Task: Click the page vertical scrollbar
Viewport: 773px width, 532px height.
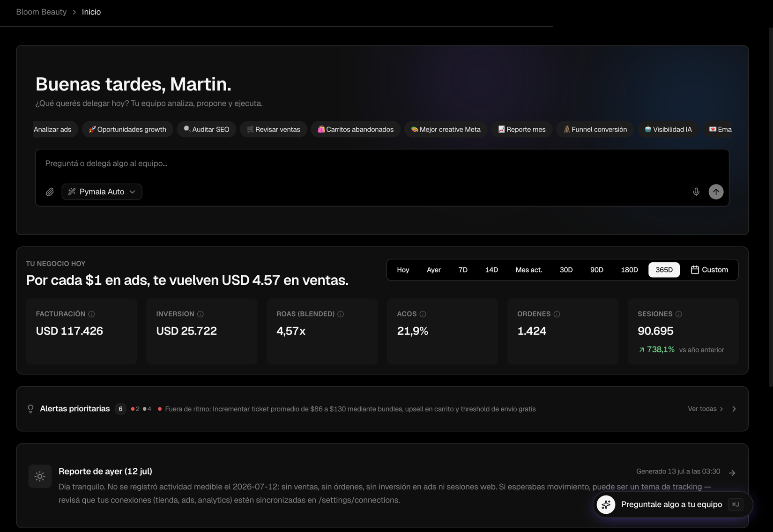Action: (771, 206)
